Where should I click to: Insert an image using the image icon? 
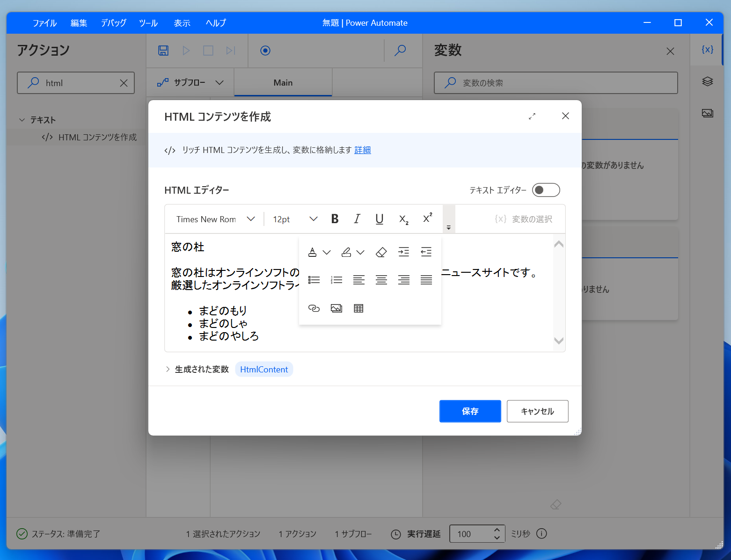(x=336, y=308)
